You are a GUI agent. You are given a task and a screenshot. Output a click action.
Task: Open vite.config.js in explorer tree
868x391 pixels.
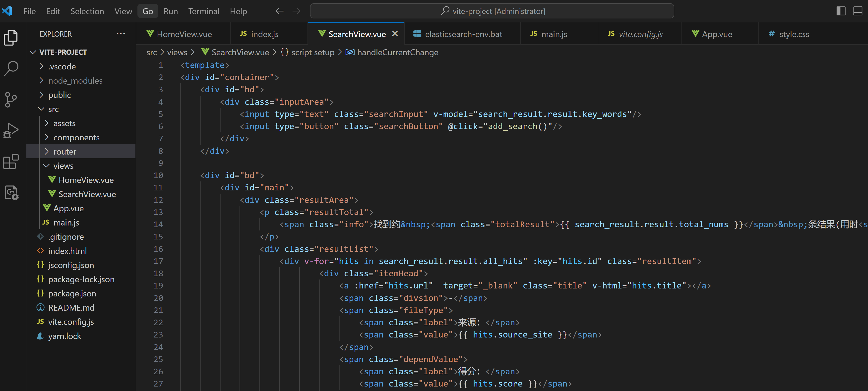click(x=81, y=322)
